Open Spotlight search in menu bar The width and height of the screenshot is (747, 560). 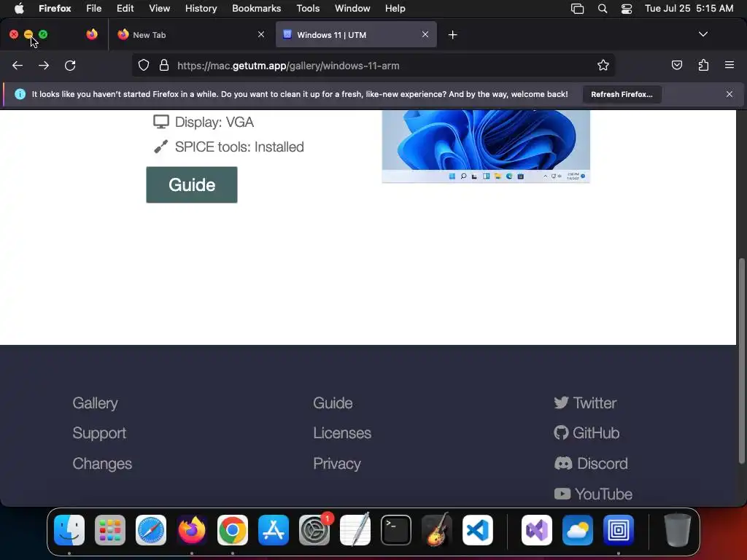[602, 9]
